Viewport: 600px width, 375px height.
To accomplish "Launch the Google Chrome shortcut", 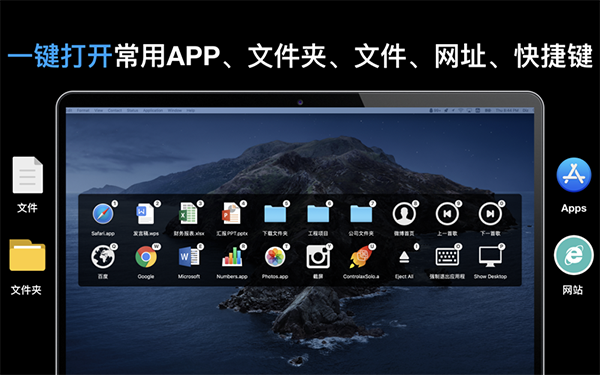I will click(x=146, y=257).
